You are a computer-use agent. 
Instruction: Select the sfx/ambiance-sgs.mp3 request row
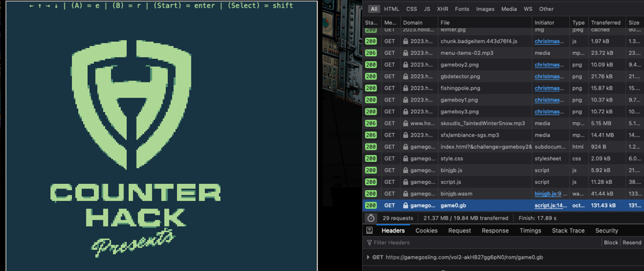[x=503, y=135]
